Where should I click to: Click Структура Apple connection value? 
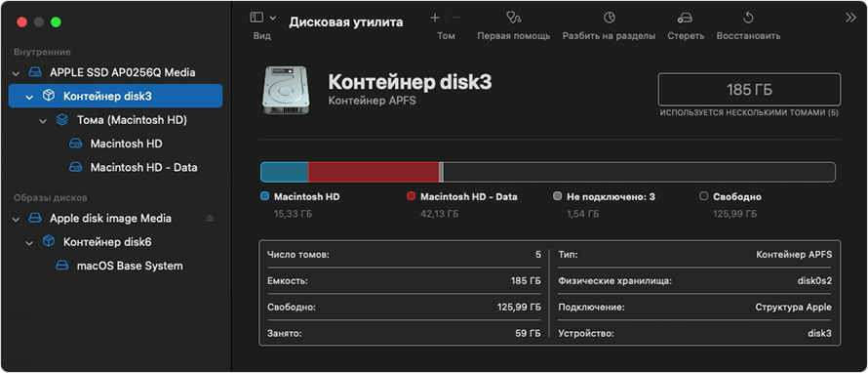793,307
